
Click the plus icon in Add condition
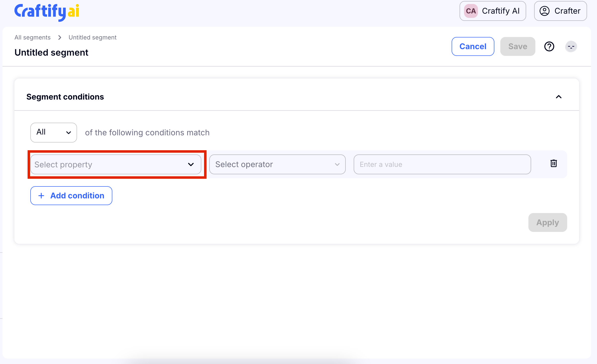coord(41,196)
